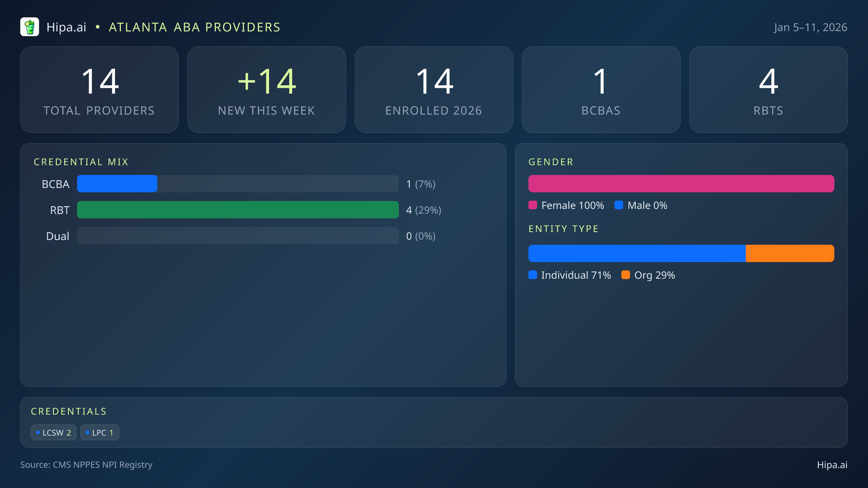
Task: Expand the CREDENTIAL MIX section header
Action: (81, 162)
